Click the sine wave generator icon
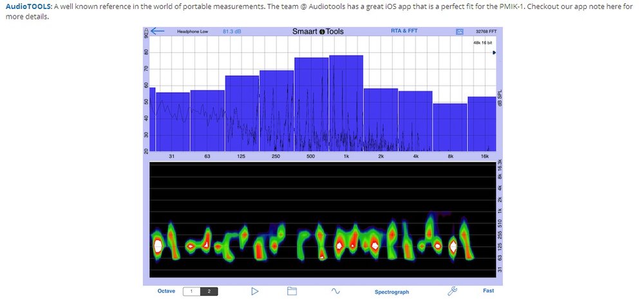644x303 pixels. point(336,291)
